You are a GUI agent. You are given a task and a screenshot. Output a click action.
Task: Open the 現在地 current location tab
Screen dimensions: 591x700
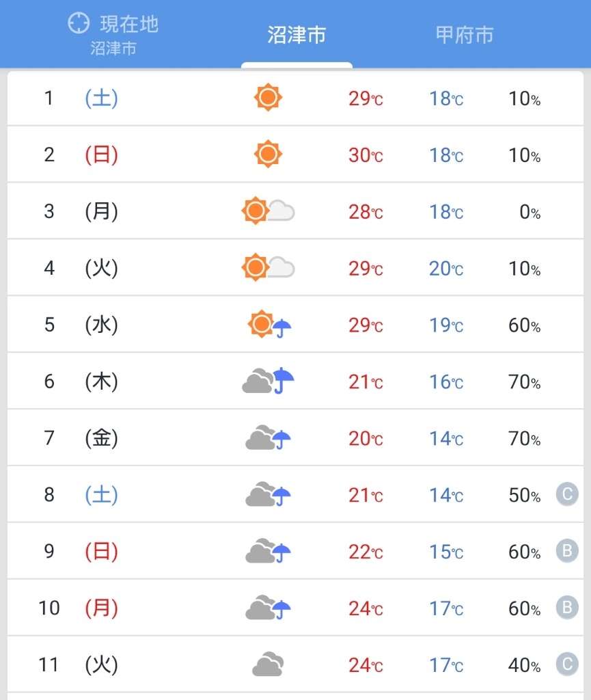[113, 35]
